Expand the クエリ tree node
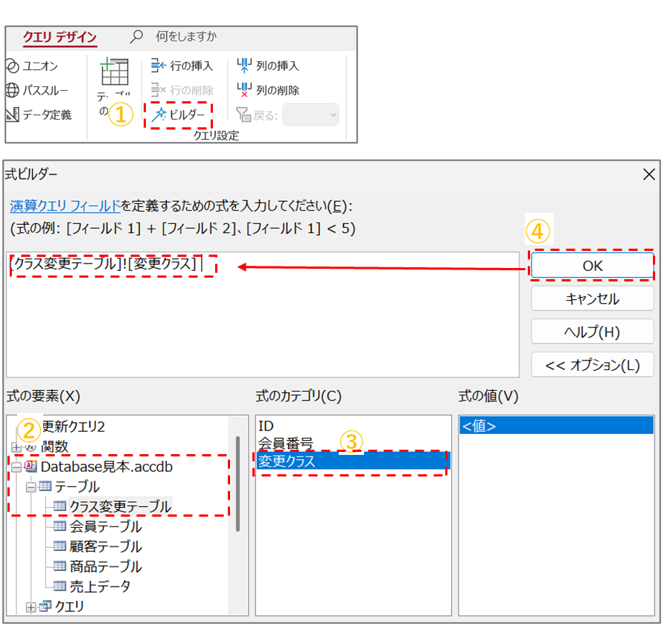 (31, 607)
